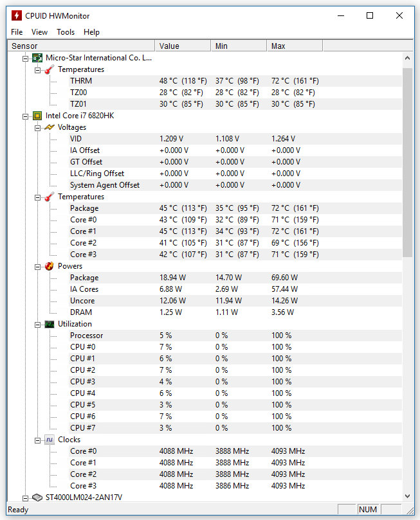Image resolution: width=420 pixels, height=520 pixels.
Task: Click the Ready status bar text
Action: [x=18, y=510]
